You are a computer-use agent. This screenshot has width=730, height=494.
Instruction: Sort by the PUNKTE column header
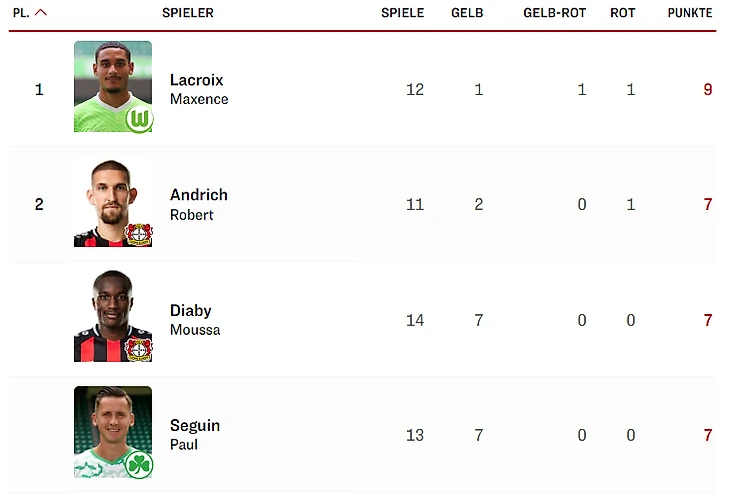(689, 13)
